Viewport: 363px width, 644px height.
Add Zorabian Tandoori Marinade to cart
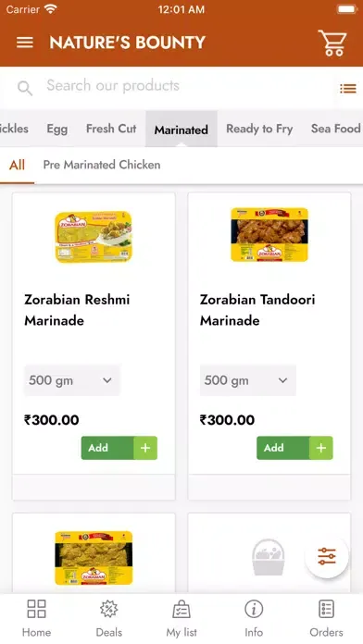click(294, 448)
